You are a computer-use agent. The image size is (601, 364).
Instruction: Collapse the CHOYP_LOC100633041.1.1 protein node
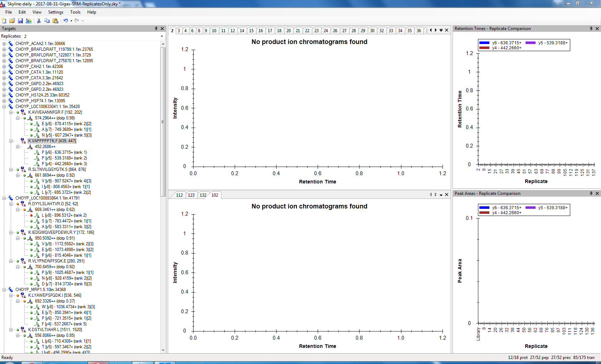tap(4, 107)
